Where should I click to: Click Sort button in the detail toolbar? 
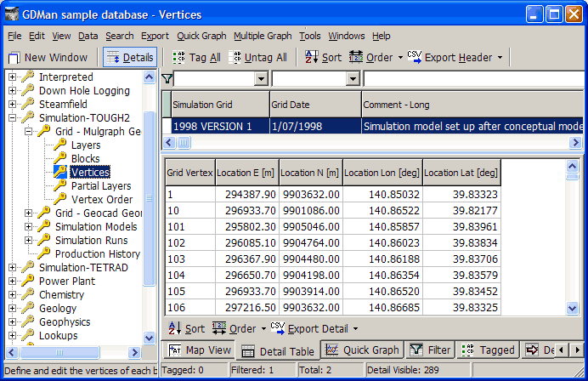186,329
